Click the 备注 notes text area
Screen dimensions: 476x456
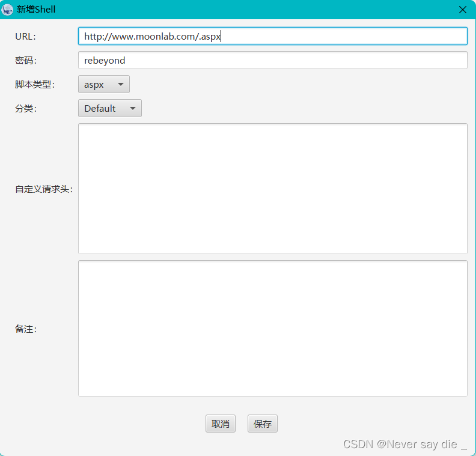[x=273, y=328]
